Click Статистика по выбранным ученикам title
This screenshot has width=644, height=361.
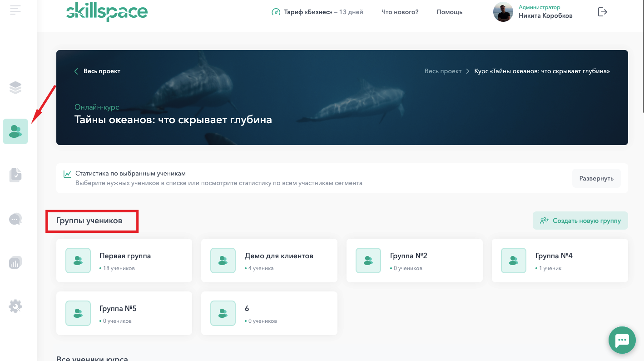[x=130, y=173]
